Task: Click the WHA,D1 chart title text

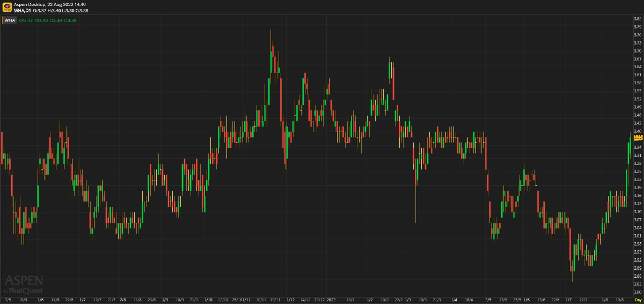Action: coord(23,10)
